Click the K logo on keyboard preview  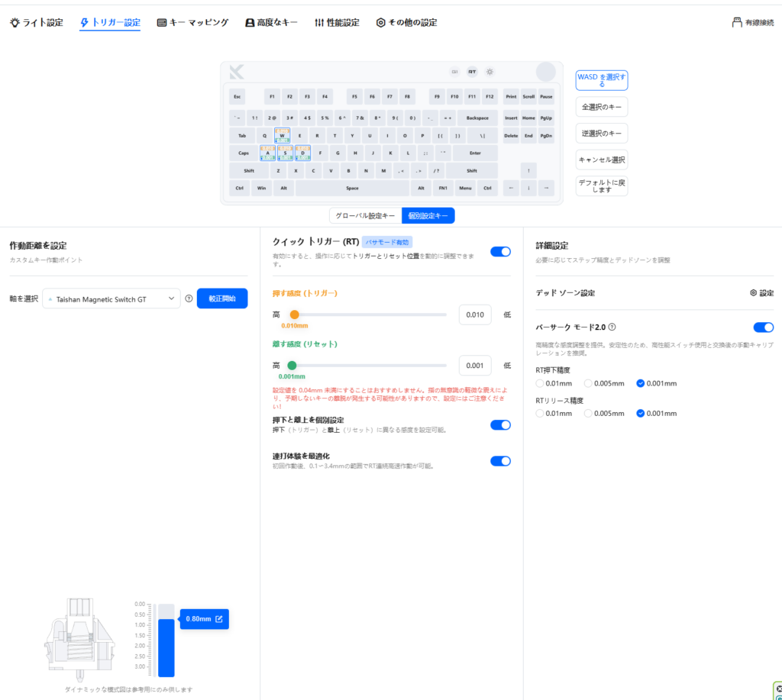coord(237,73)
